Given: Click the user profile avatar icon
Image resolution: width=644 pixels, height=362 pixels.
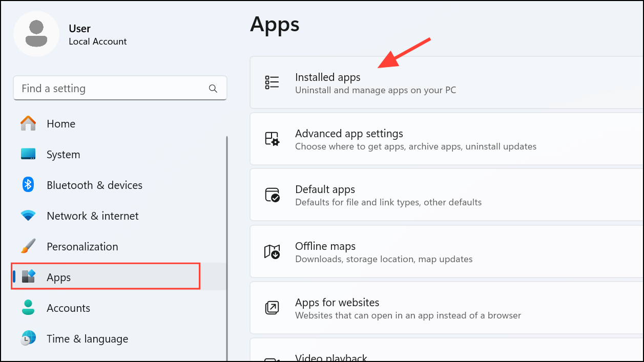Looking at the screenshot, I should pyautogui.click(x=36, y=34).
